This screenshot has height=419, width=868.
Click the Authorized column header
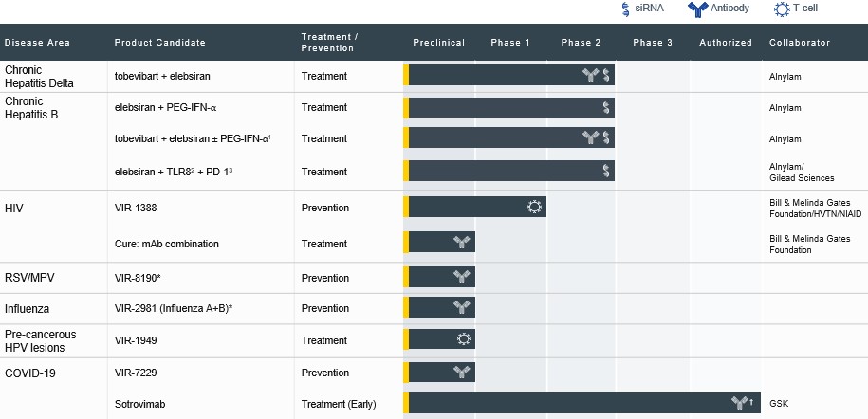tap(726, 43)
